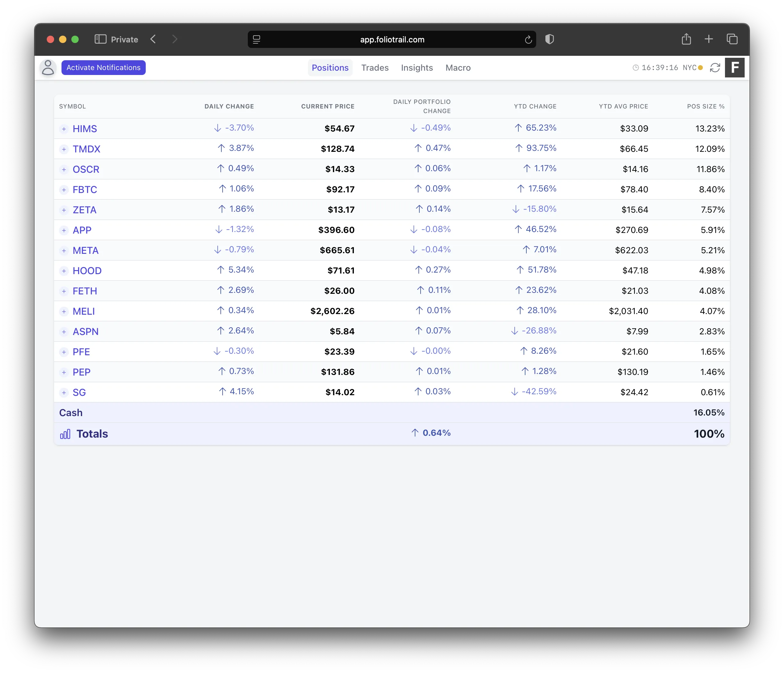Open the MELI symbol link
This screenshot has height=673, width=784.
[x=84, y=312]
